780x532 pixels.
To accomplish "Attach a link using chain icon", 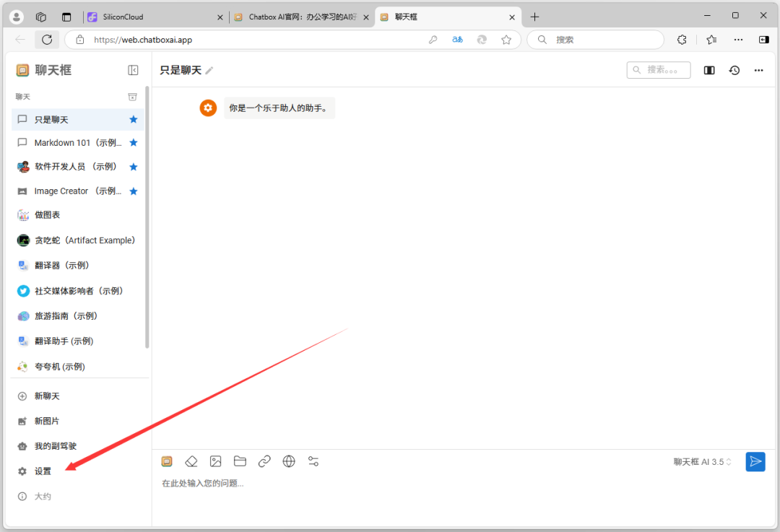I will pos(264,461).
